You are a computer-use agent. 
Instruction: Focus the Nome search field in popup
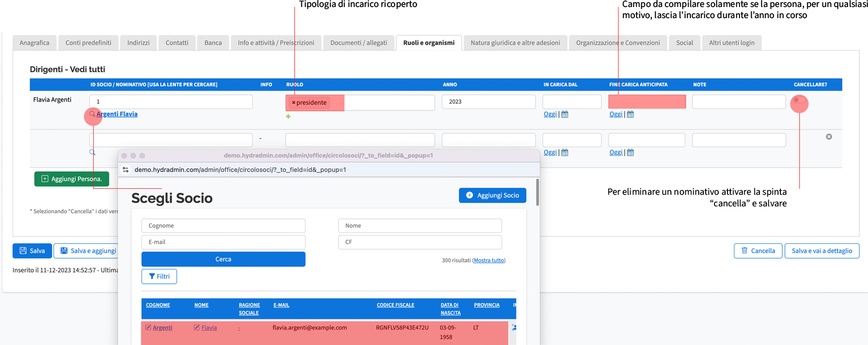[420, 226]
